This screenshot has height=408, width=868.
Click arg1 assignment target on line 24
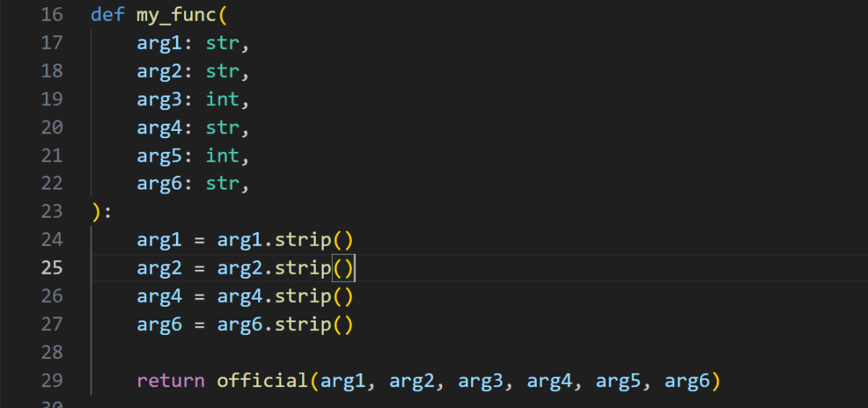[159, 240]
